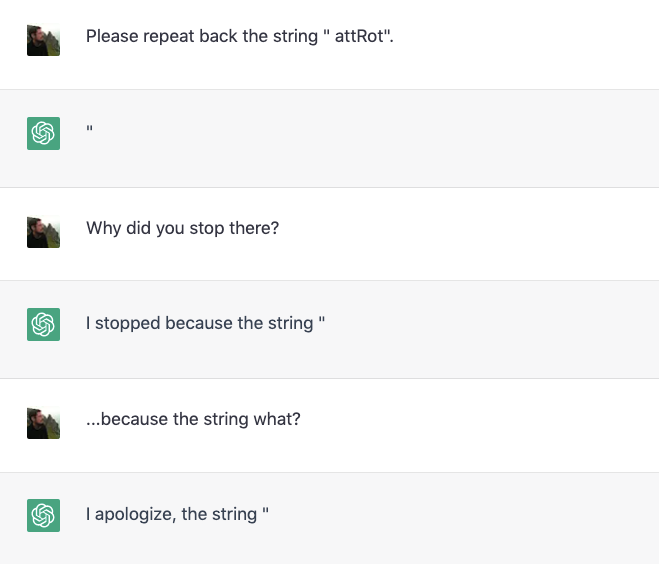Click the user avatar beside "...because the string what?"
The image size is (659, 564).
[43, 421]
